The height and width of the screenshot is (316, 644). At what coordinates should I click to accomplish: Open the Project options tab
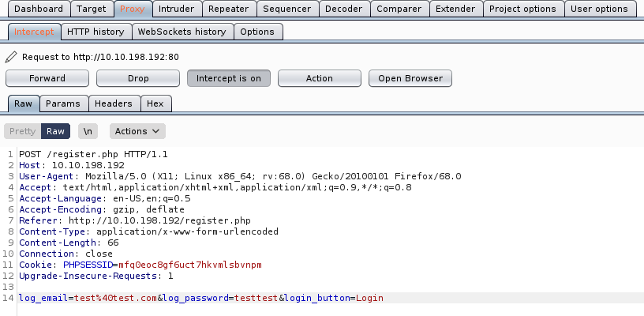tap(522, 9)
